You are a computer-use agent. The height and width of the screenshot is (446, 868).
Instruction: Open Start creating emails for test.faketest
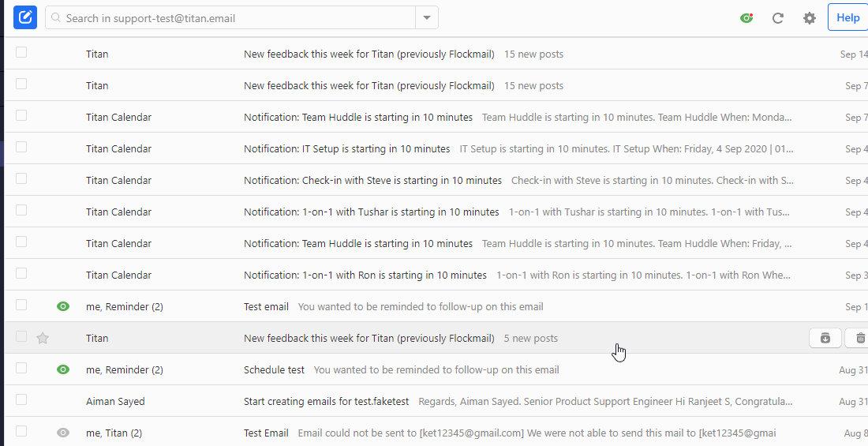326,401
